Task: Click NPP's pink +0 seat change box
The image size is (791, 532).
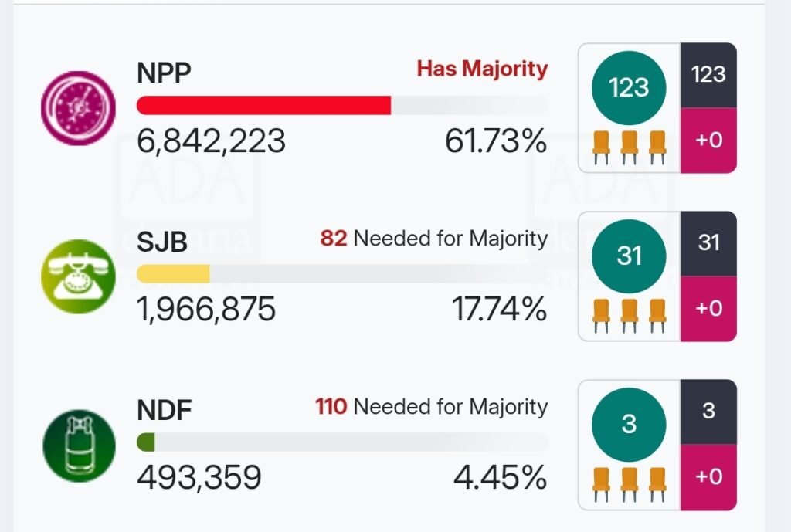Action: click(708, 141)
